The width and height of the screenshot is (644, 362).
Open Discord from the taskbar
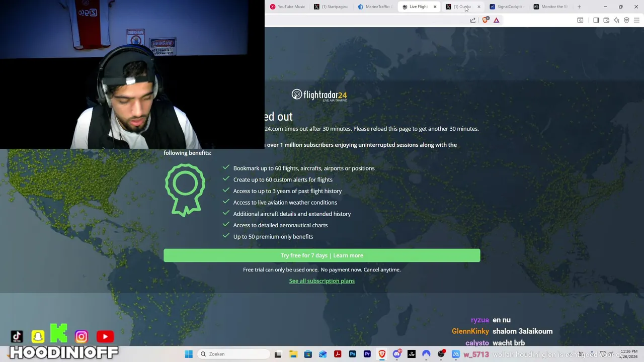coord(397,354)
